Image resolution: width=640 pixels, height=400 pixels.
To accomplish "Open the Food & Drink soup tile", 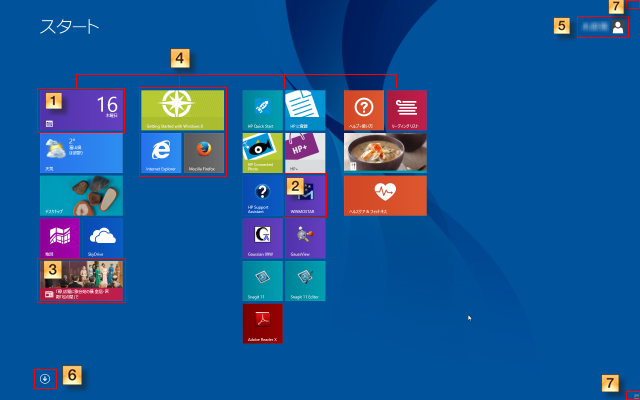I will pyautogui.click(x=385, y=153).
